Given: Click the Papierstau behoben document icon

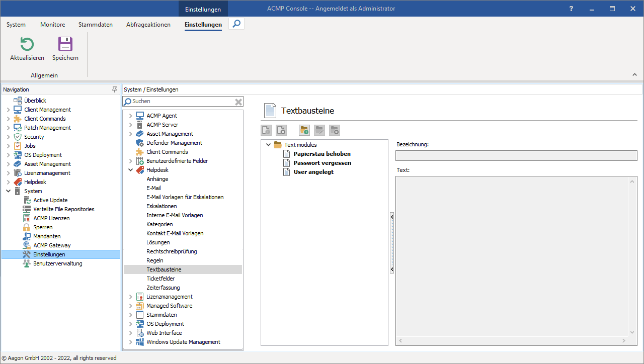Looking at the screenshot, I should tap(287, 154).
